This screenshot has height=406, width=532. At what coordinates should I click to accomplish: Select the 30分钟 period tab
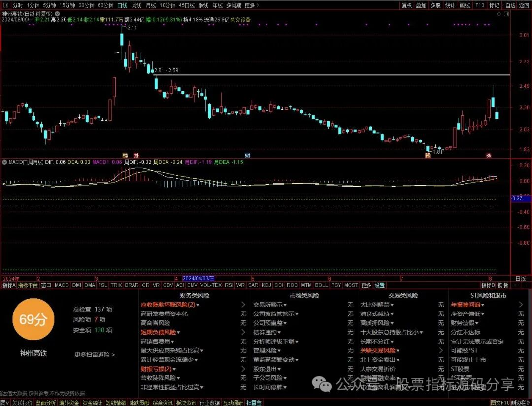pyautogui.click(x=87, y=5)
